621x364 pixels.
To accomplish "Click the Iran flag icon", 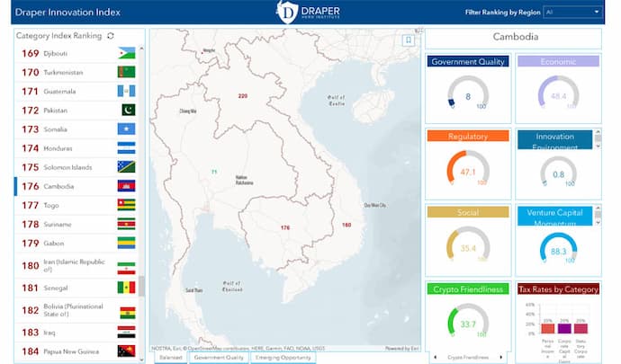I will pos(126,268).
